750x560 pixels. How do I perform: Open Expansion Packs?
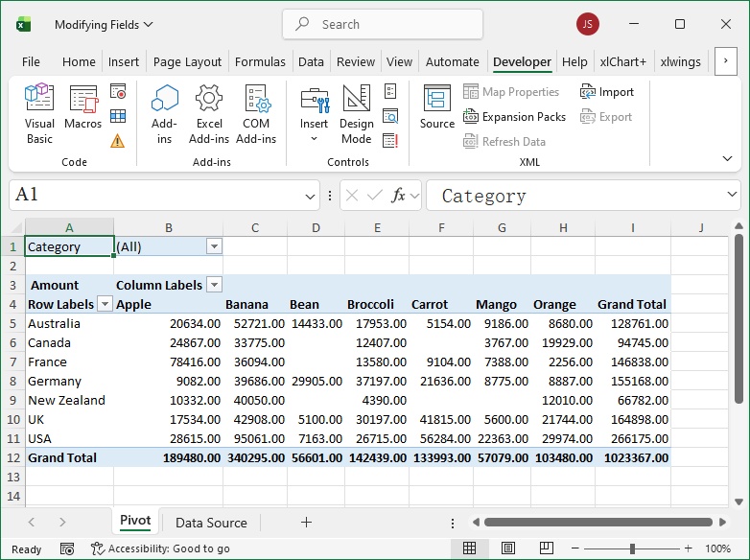point(514,117)
